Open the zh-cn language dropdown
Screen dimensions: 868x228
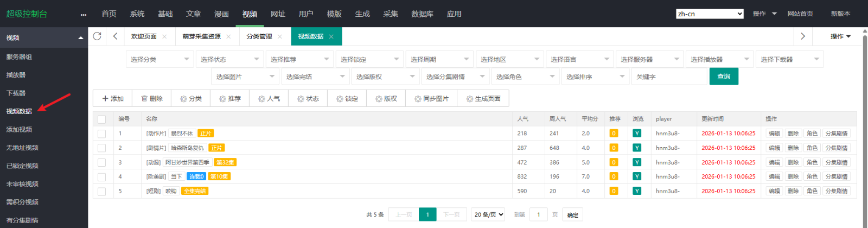pyautogui.click(x=710, y=14)
